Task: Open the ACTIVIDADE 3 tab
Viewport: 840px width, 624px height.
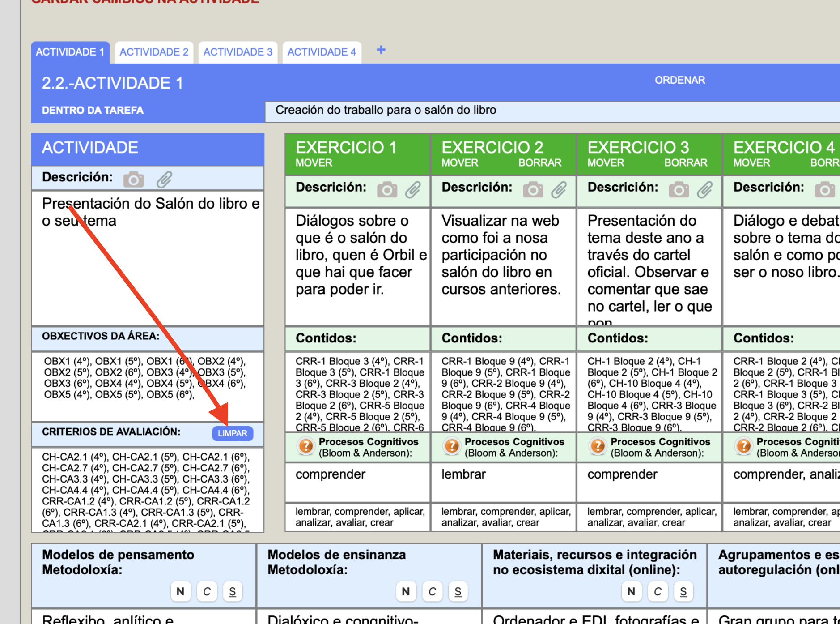Action: coord(238,52)
